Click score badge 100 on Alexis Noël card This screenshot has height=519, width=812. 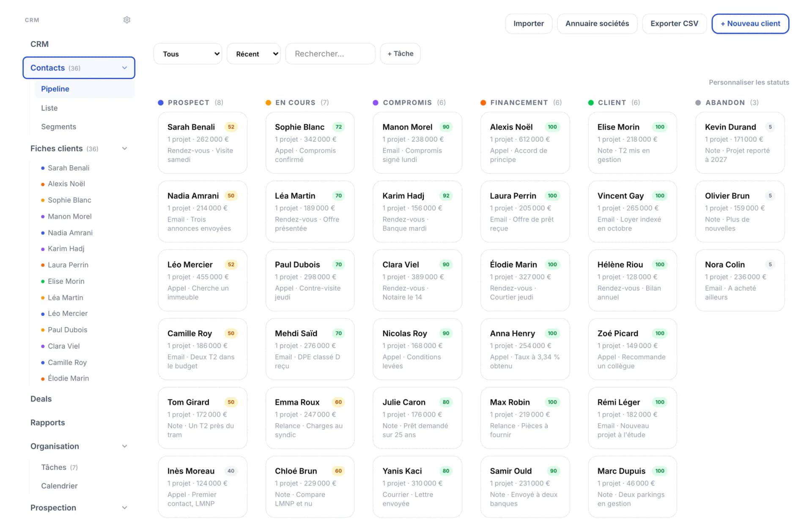pos(552,127)
